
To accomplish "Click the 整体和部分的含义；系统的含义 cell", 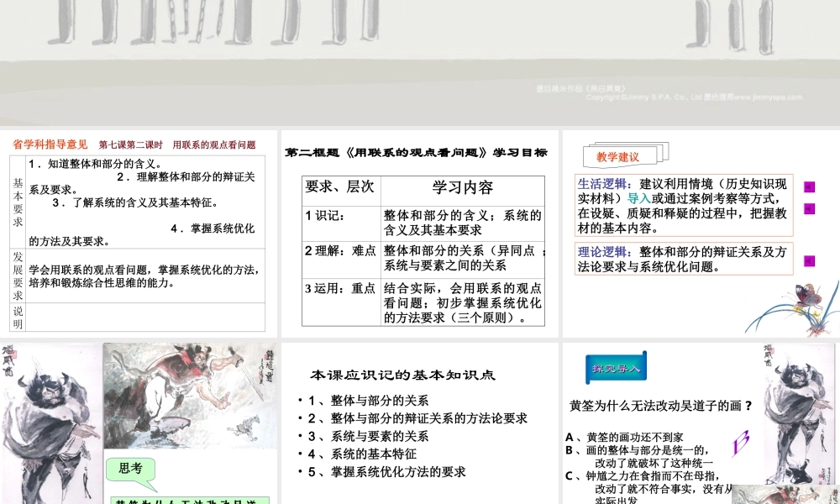I will click(x=463, y=224).
